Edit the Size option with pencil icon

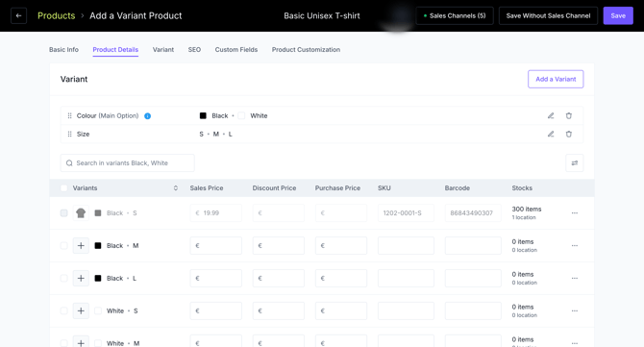pos(551,134)
